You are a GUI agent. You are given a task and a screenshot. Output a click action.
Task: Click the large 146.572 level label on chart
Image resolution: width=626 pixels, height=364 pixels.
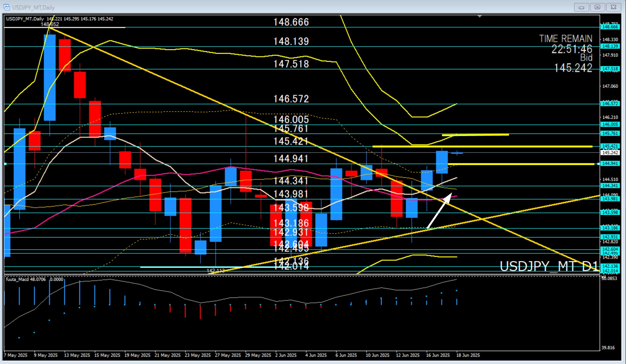[x=291, y=99]
